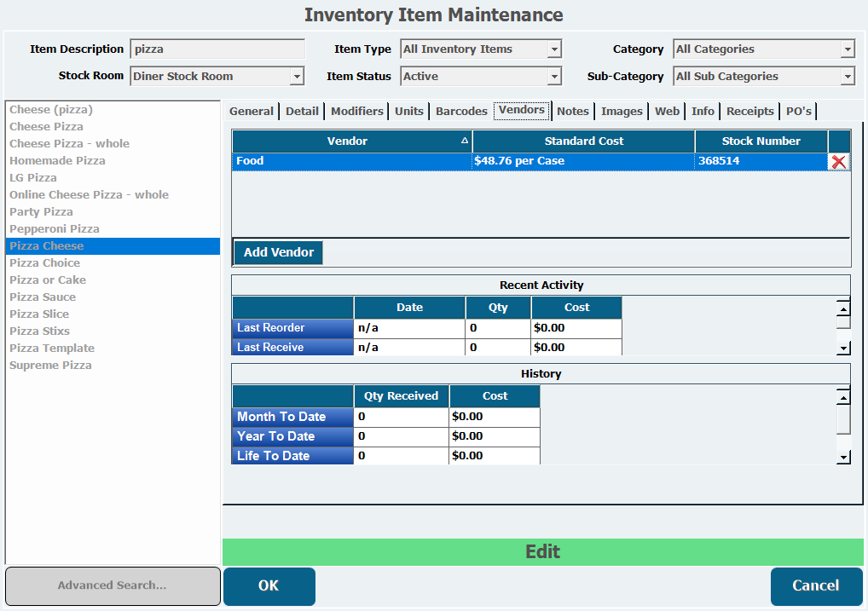The height and width of the screenshot is (611, 868).
Task: Delete the Food vendor row with red X
Action: pos(839,161)
